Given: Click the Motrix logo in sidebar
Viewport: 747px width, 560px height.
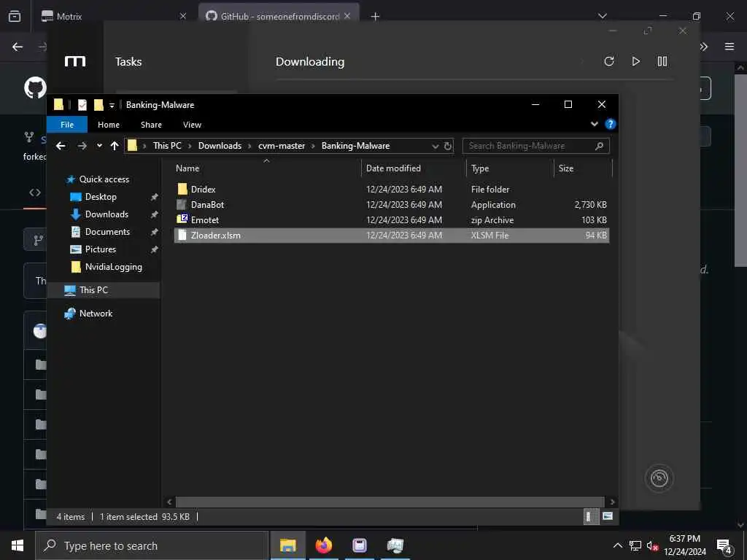Looking at the screenshot, I should pos(75,61).
